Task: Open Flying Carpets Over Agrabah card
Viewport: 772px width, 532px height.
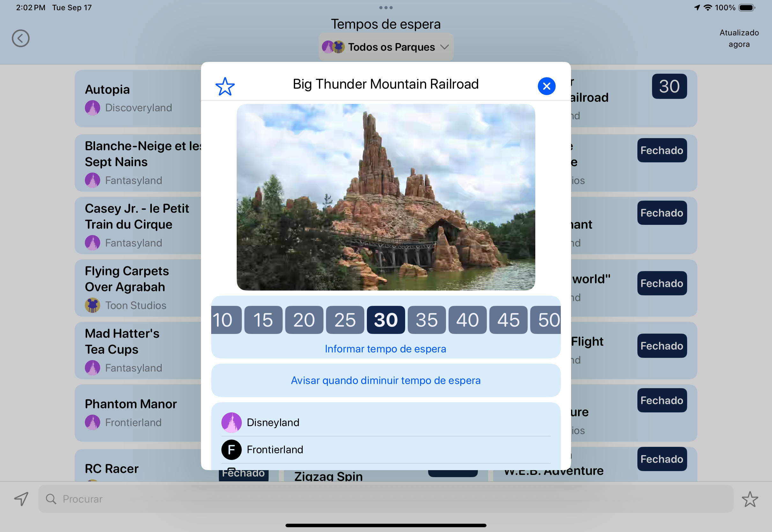Action: [138, 288]
